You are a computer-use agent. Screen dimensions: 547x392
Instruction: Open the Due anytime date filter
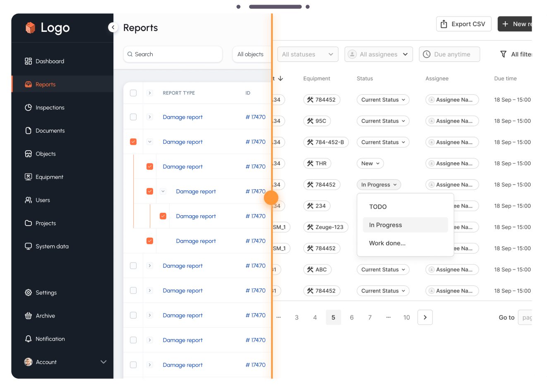tap(449, 54)
